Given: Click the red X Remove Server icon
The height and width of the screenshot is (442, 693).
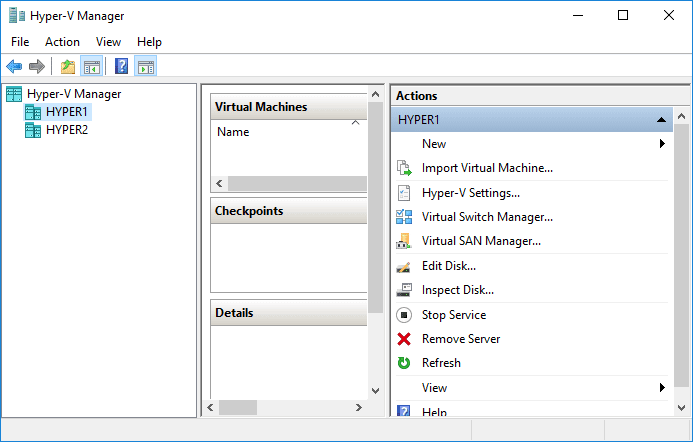Looking at the screenshot, I should (x=404, y=339).
